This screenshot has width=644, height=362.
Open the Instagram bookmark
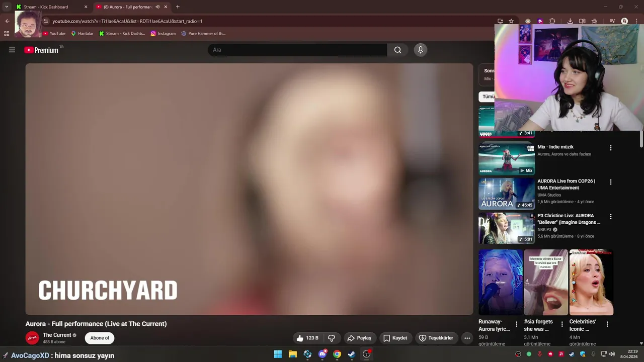click(x=163, y=34)
